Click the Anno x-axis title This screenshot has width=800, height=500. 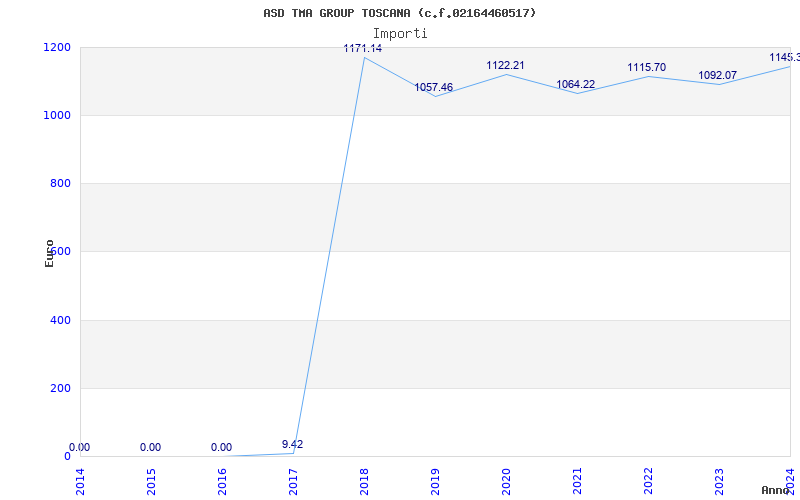pyautogui.click(x=775, y=490)
